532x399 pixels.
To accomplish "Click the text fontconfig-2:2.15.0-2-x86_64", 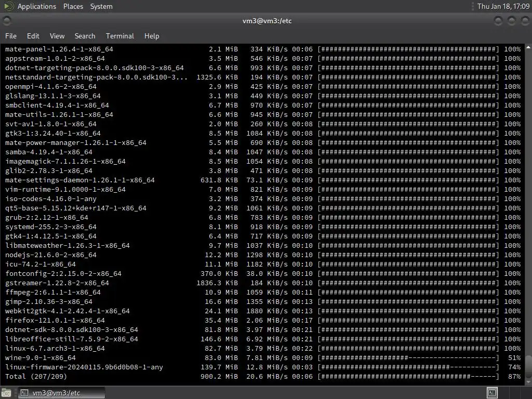I will tap(63, 273).
